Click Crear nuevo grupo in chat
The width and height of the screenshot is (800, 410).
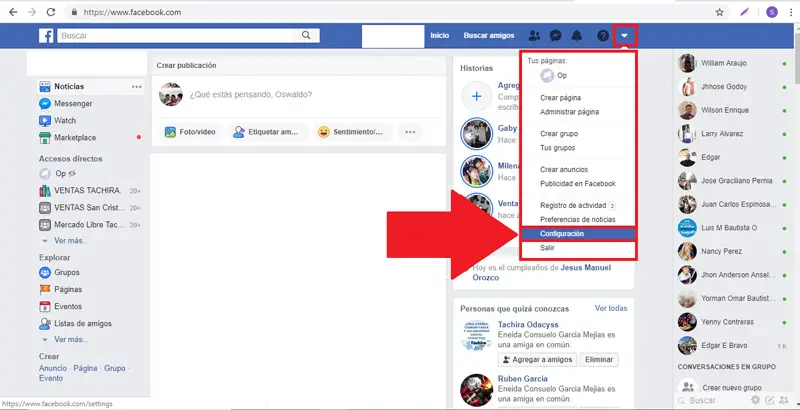click(x=732, y=388)
